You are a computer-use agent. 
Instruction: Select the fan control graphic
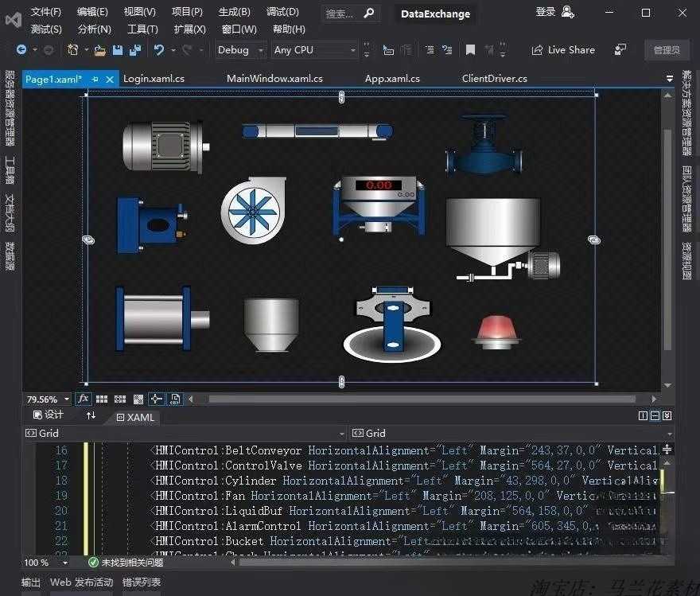(253, 210)
